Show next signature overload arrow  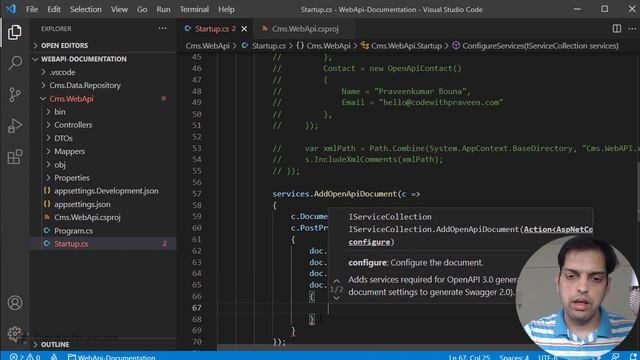336,298
